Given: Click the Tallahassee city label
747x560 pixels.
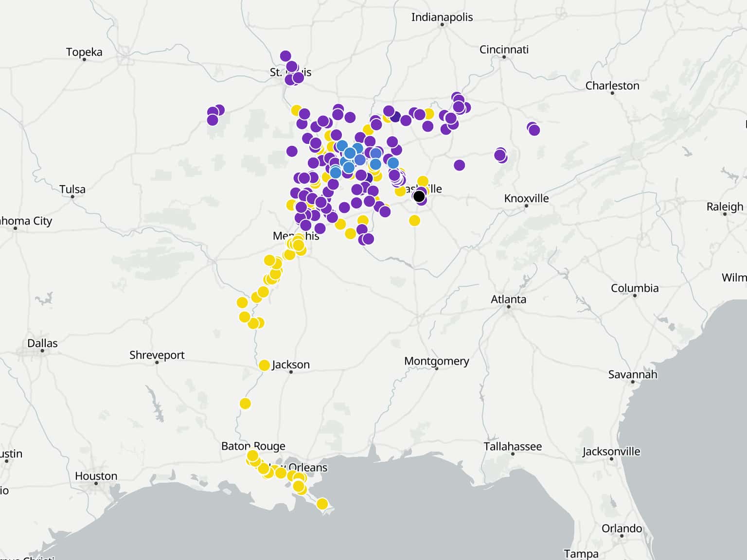Looking at the screenshot, I should 513,446.
